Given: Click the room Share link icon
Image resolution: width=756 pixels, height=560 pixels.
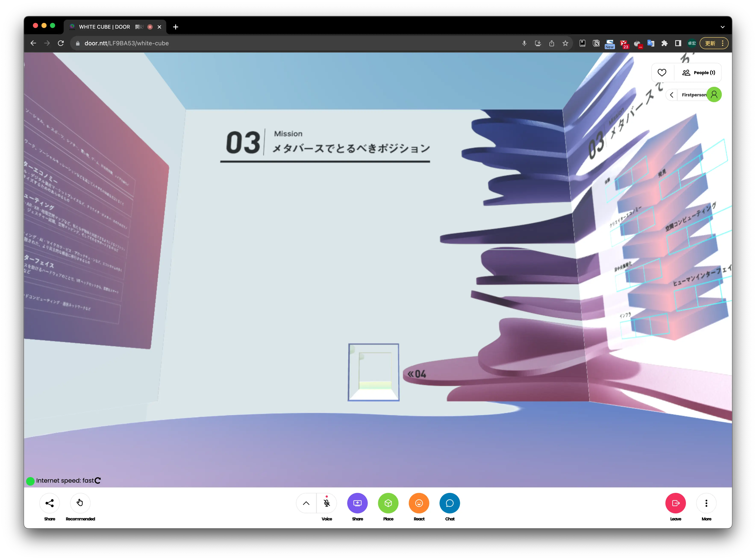Looking at the screenshot, I should [50, 503].
